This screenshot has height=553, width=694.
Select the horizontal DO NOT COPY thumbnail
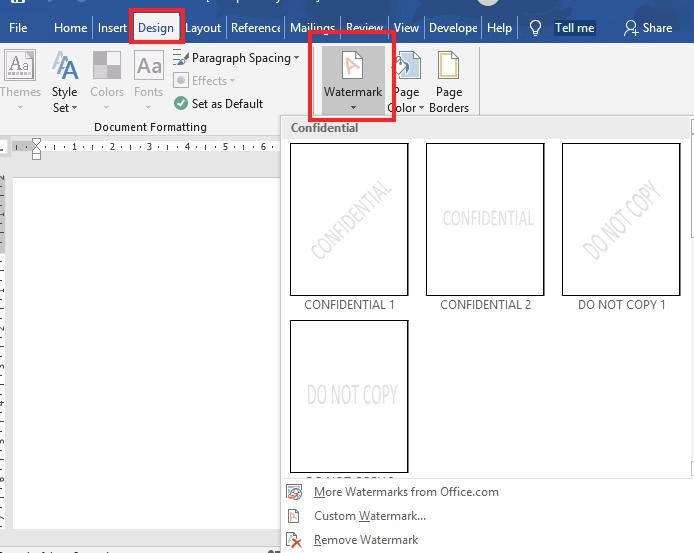349,396
